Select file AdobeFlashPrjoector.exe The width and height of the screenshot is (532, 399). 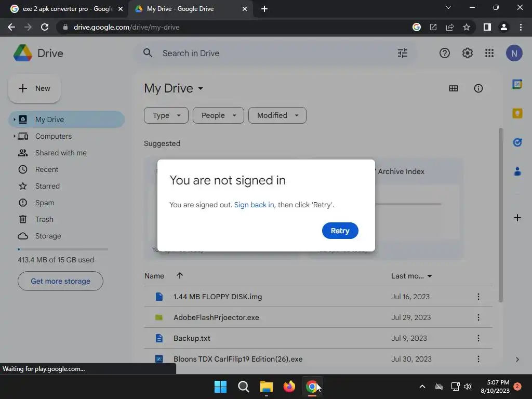pyautogui.click(x=318, y=317)
